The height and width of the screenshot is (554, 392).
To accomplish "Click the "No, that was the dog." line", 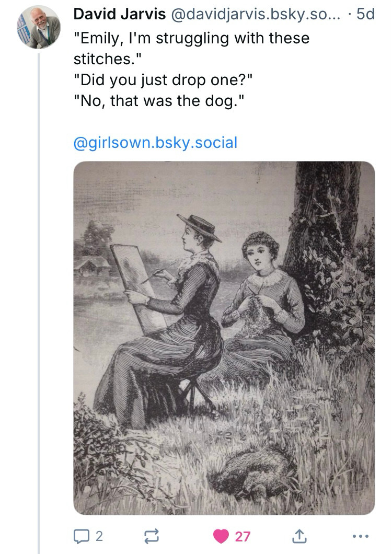I will [x=159, y=101].
